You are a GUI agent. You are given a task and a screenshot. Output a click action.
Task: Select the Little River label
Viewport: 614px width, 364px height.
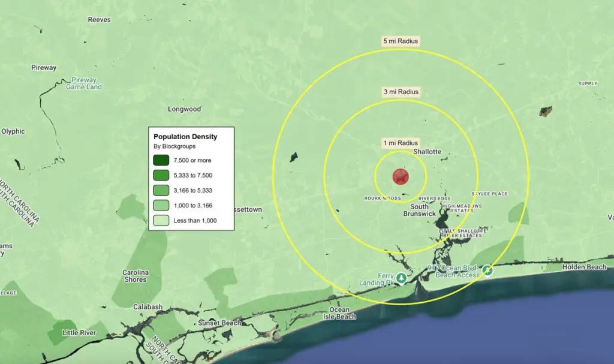tap(79, 333)
